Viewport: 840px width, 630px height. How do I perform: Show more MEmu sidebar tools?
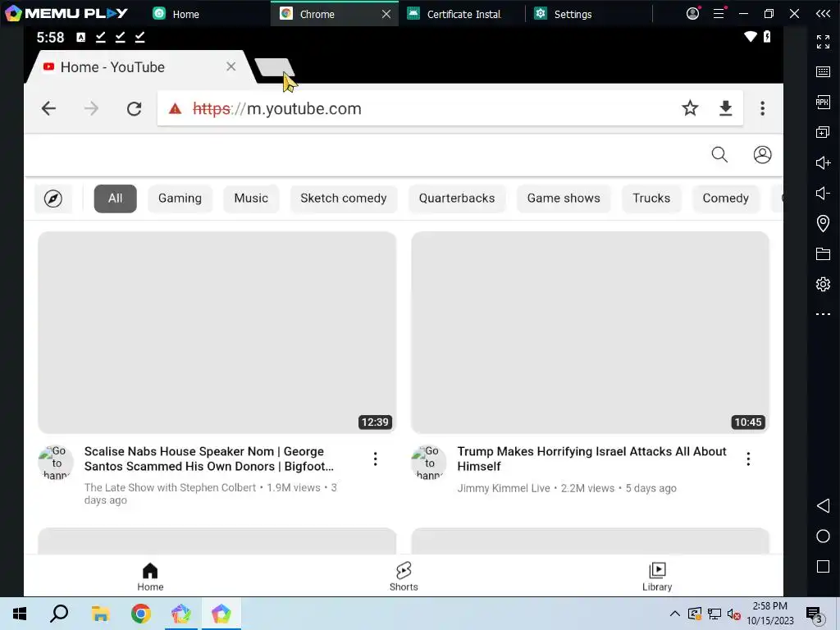tap(823, 314)
